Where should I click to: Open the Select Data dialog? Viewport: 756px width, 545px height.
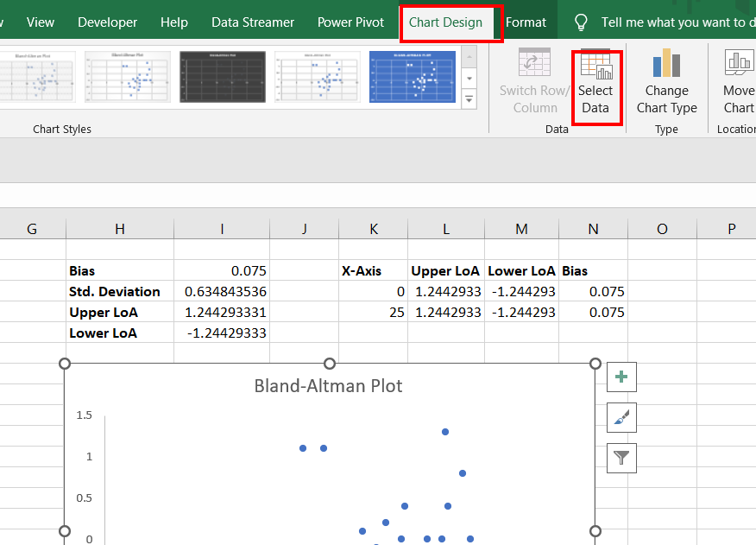[596, 88]
